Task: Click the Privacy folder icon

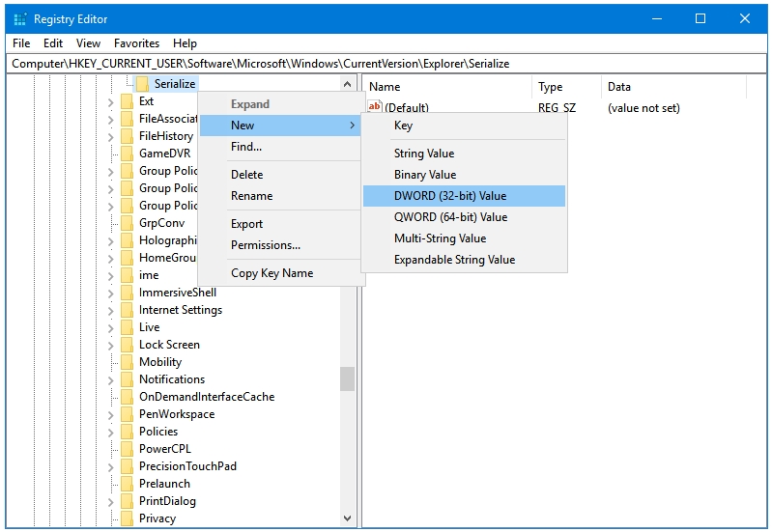Action: coord(127,518)
